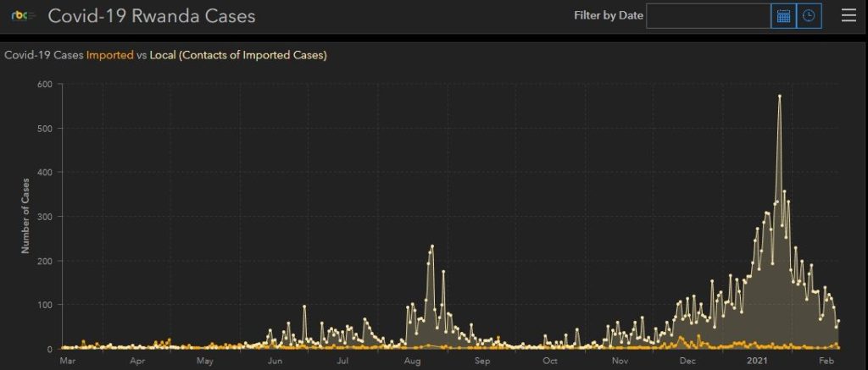Click the Number of Cases axis title
Viewport: 868px width, 370px height.
tap(25, 216)
